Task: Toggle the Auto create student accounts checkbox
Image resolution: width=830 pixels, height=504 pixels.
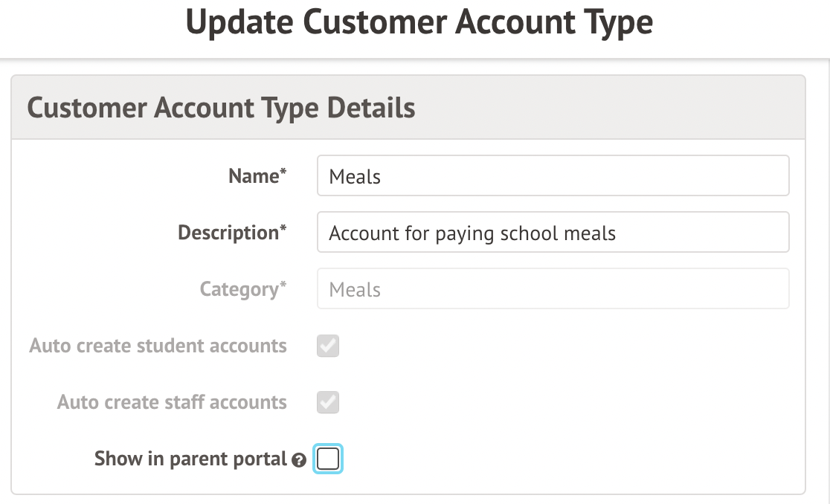Action: click(x=328, y=346)
